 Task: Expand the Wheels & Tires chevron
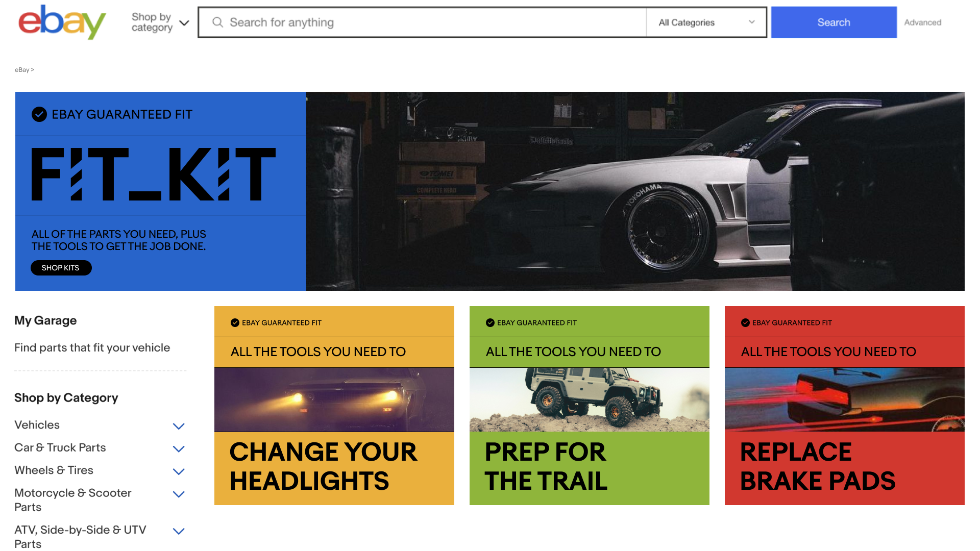click(x=179, y=471)
